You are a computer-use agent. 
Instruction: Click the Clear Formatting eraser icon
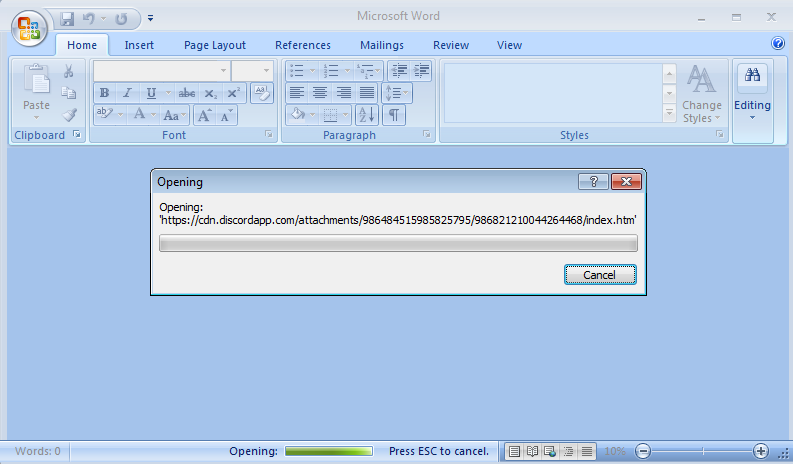coord(261,93)
